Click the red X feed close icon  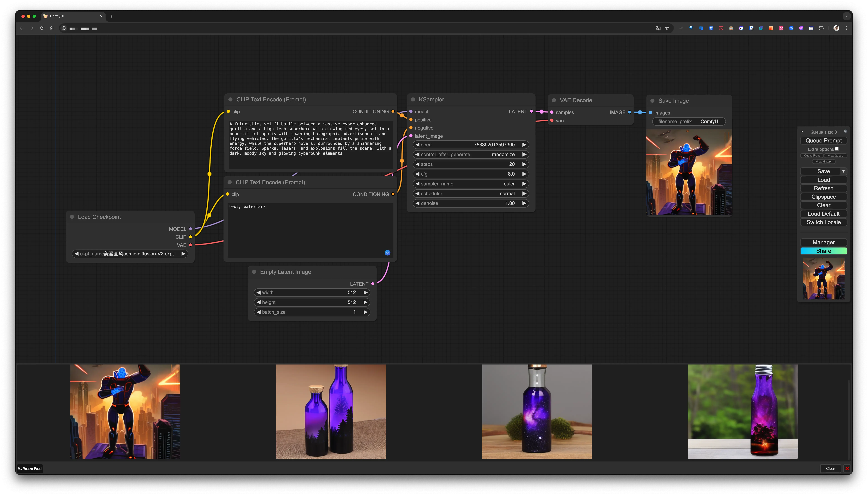[847, 468]
